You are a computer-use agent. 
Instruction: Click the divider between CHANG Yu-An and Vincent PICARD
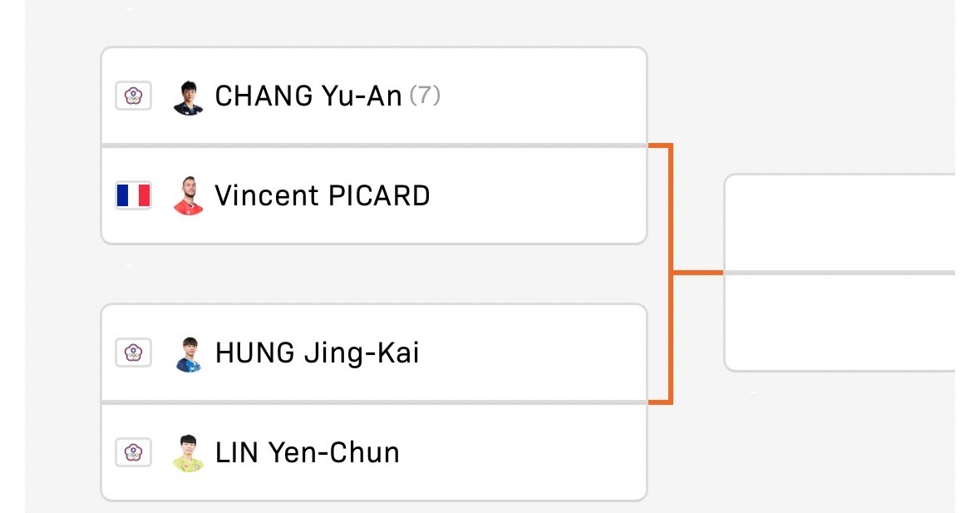click(374, 146)
